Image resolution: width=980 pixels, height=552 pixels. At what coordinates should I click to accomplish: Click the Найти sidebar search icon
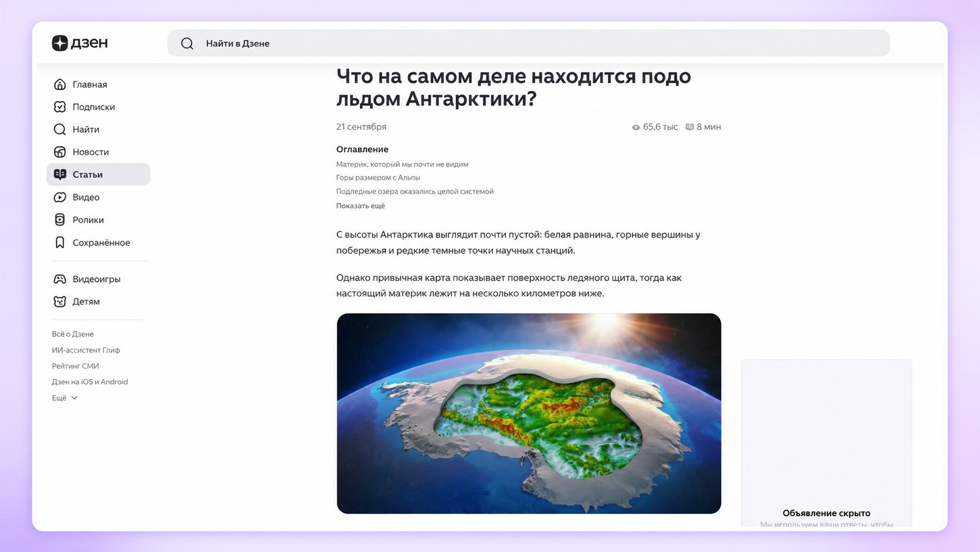tap(60, 129)
